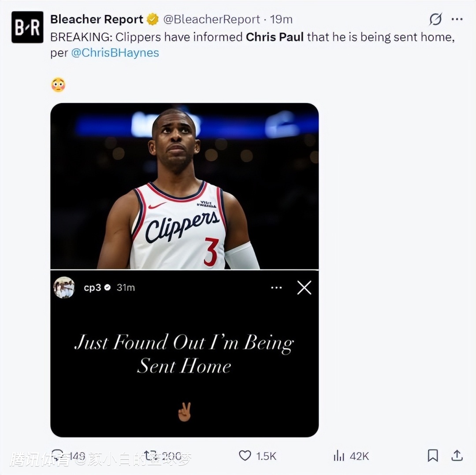The width and height of the screenshot is (476, 475).
Task: Click the Bleacher Report B/R avatar
Action: coord(27,27)
